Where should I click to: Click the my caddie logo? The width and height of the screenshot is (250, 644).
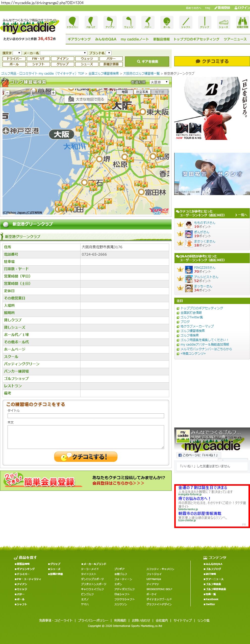coord(30,26)
